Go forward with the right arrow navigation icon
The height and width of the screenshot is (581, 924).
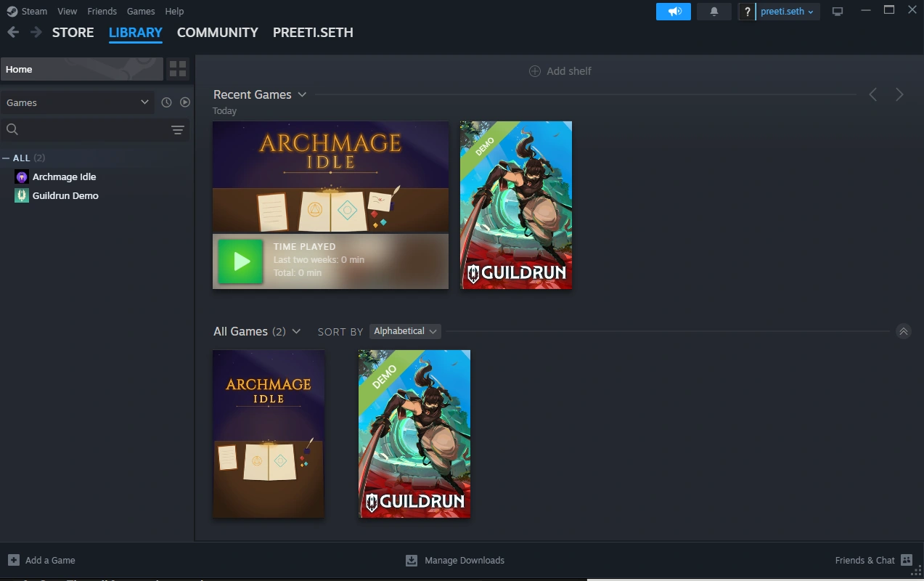[36, 32]
